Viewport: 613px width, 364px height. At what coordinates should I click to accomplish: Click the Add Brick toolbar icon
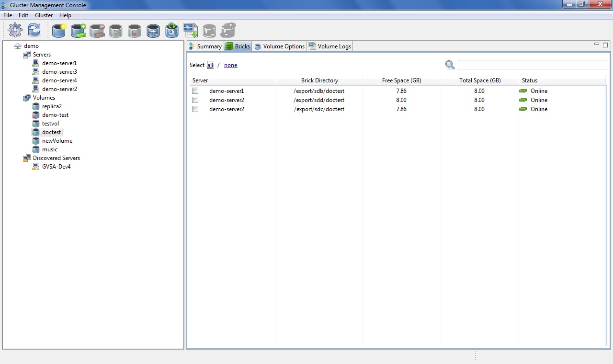(x=78, y=31)
